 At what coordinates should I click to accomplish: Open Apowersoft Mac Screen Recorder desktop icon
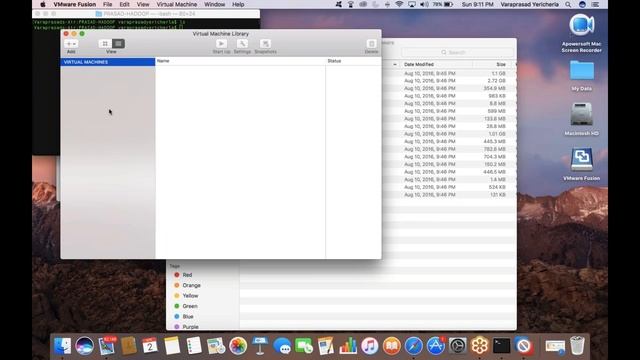582,33
